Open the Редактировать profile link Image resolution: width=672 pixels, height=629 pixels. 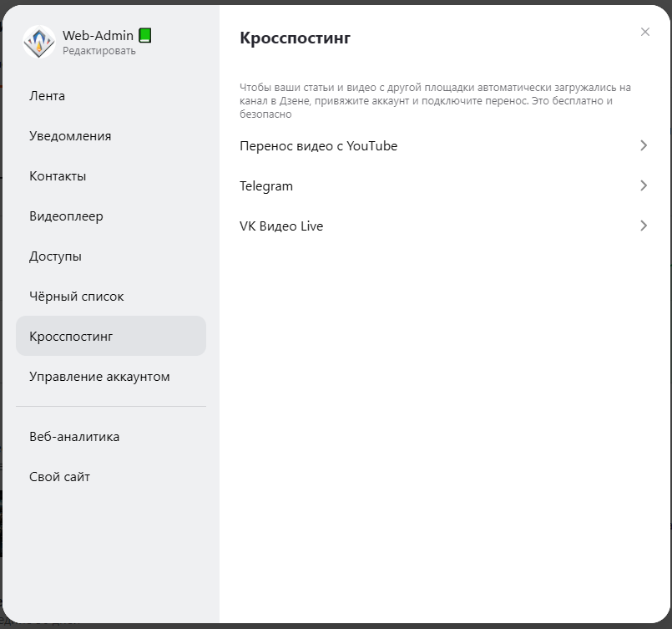tap(99, 51)
